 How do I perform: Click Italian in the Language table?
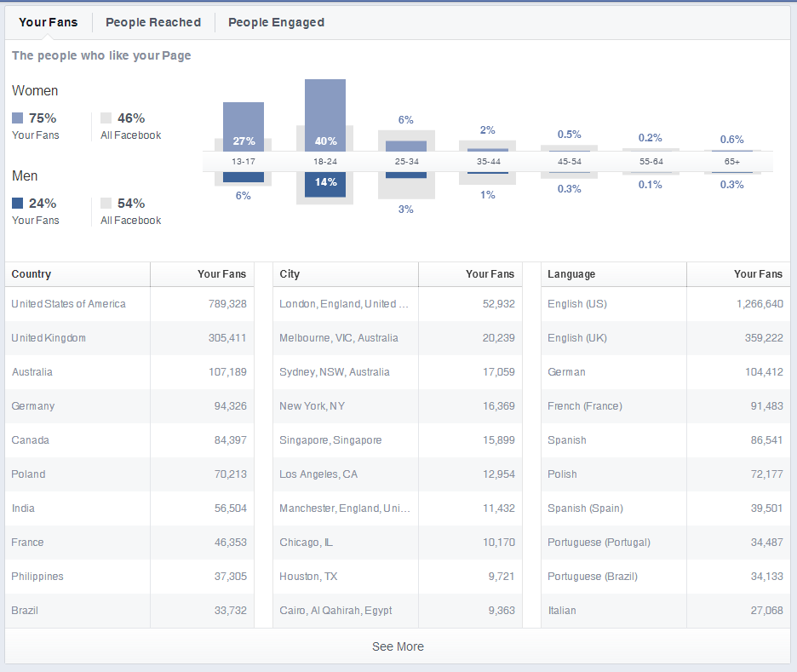point(562,611)
